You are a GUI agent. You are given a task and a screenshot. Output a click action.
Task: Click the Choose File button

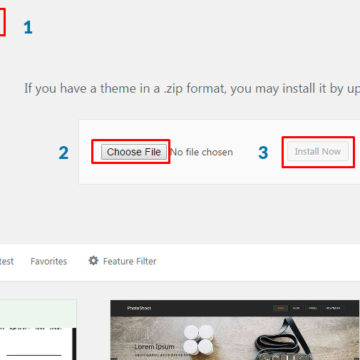(x=134, y=152)
